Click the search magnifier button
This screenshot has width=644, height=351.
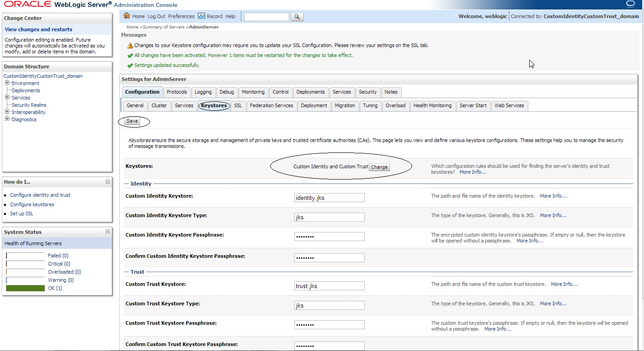[x=297, y=17]
